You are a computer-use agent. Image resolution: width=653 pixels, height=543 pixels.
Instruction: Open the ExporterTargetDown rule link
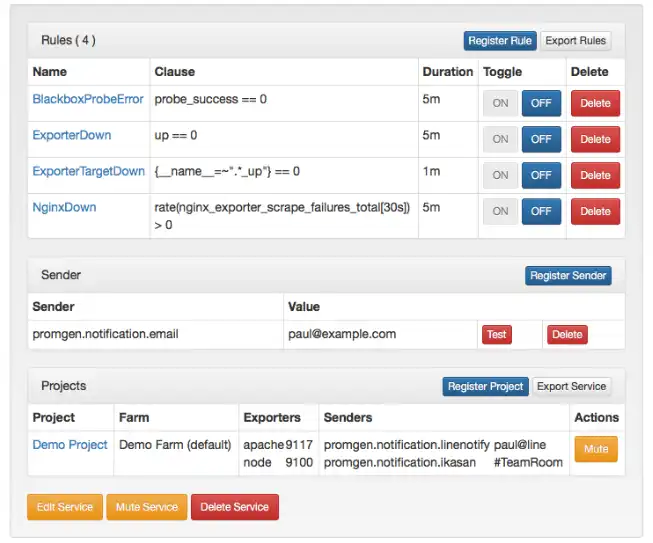(x=89, y=172)
